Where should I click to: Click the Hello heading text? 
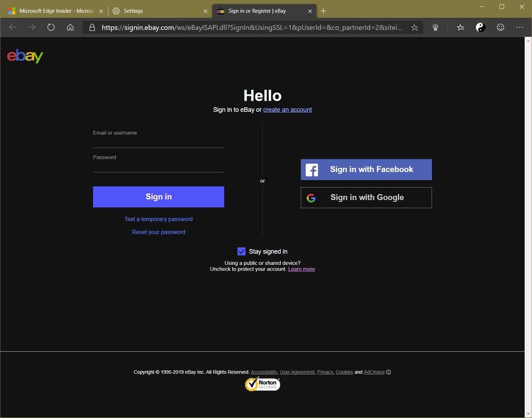coord(263,96)
